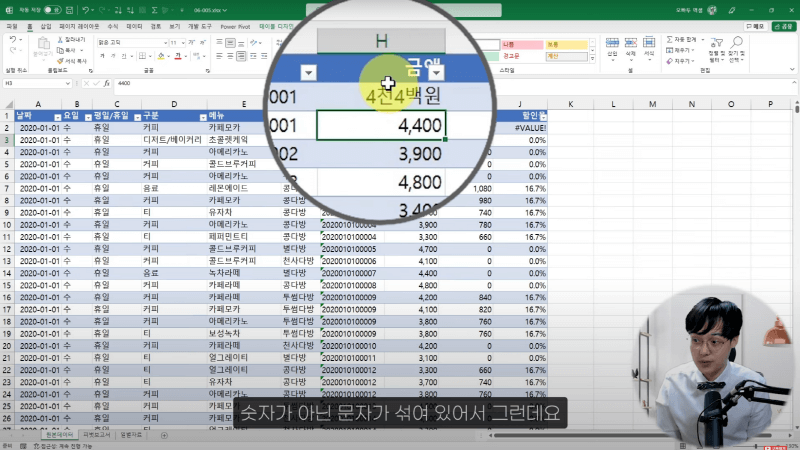Toggle the Align Right button
Screen dimensions: 800x450
click(x=241, y=56)
